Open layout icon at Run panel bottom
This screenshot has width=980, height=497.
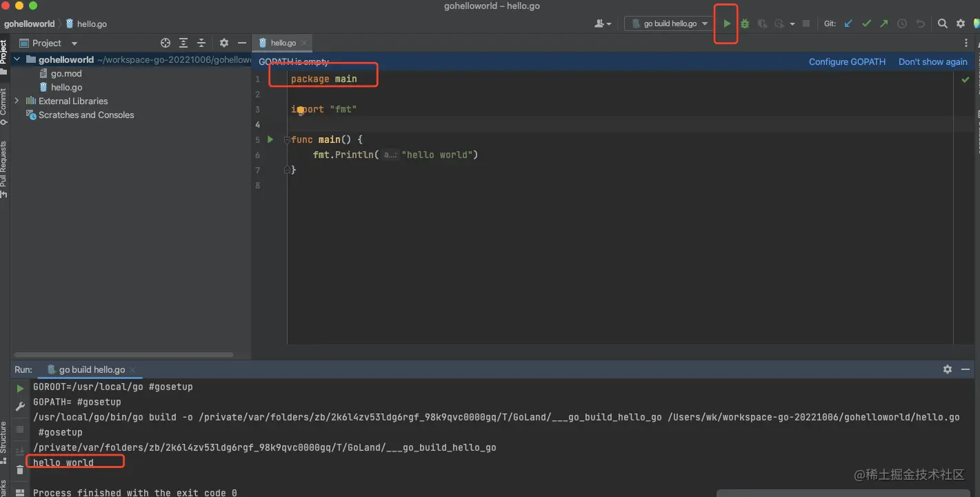20,493
